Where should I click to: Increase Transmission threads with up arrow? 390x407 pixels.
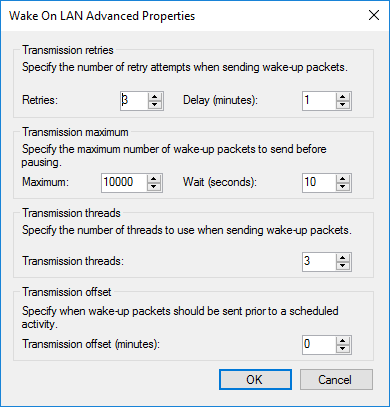coord(343,258)
